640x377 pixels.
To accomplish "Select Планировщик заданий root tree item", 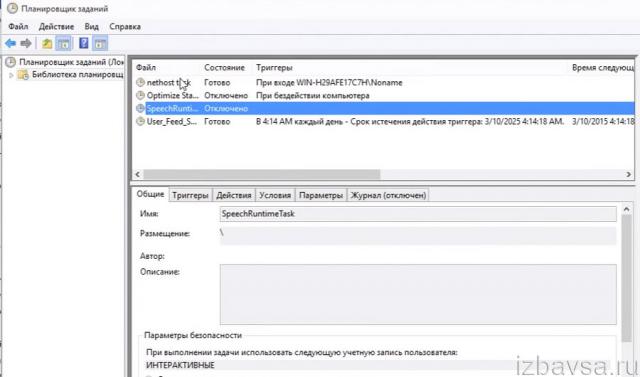I will pos(71,62).
